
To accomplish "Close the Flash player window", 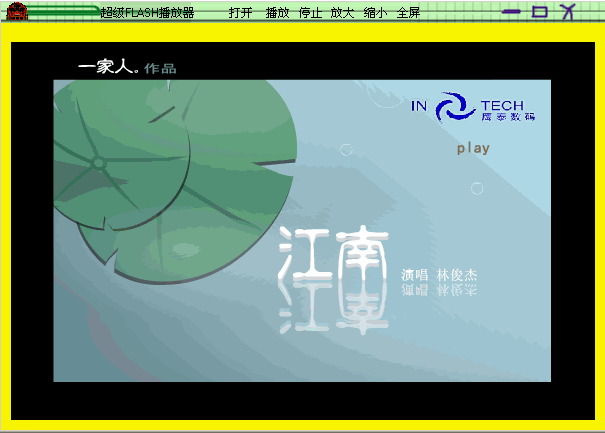I will coord(568,13).
